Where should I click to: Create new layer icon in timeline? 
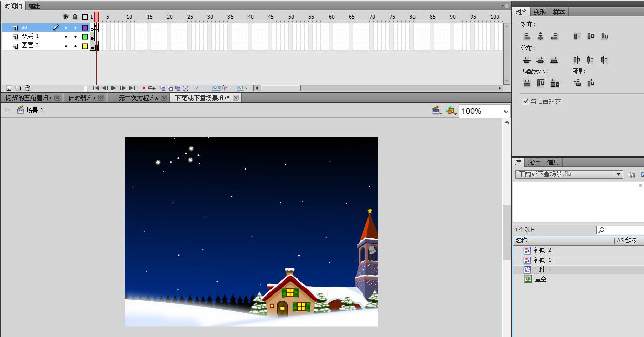[x=8, y=88]
